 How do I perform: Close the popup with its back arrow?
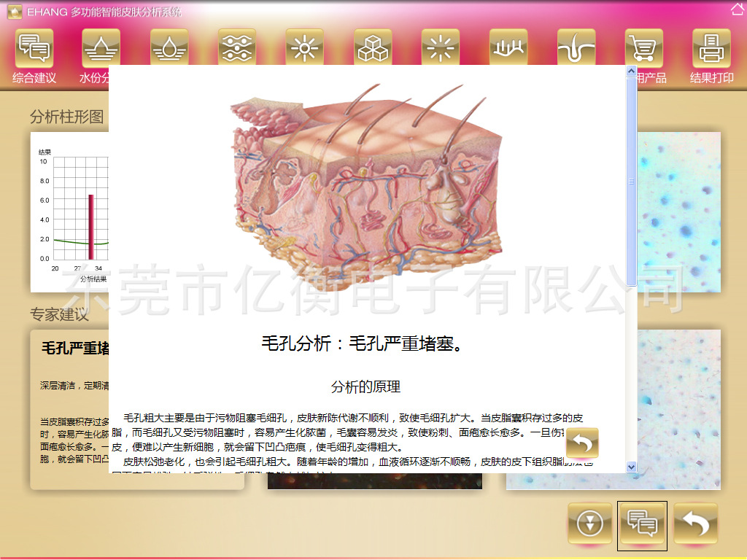click(x=581, y=443)
